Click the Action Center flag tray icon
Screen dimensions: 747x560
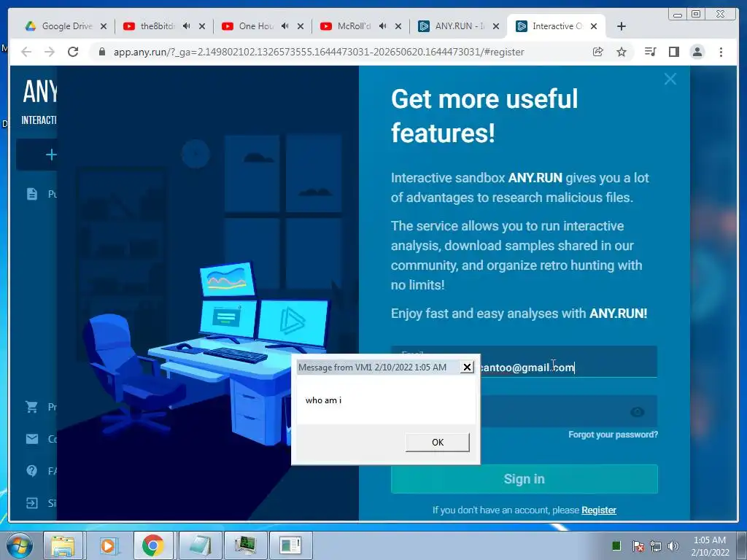coord(638,545)
